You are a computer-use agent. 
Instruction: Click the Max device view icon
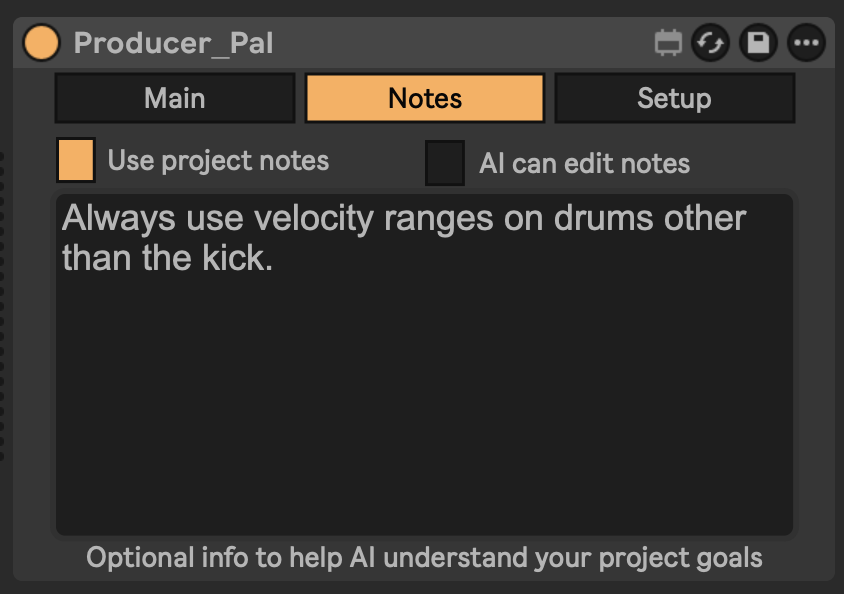click(666, 43)
